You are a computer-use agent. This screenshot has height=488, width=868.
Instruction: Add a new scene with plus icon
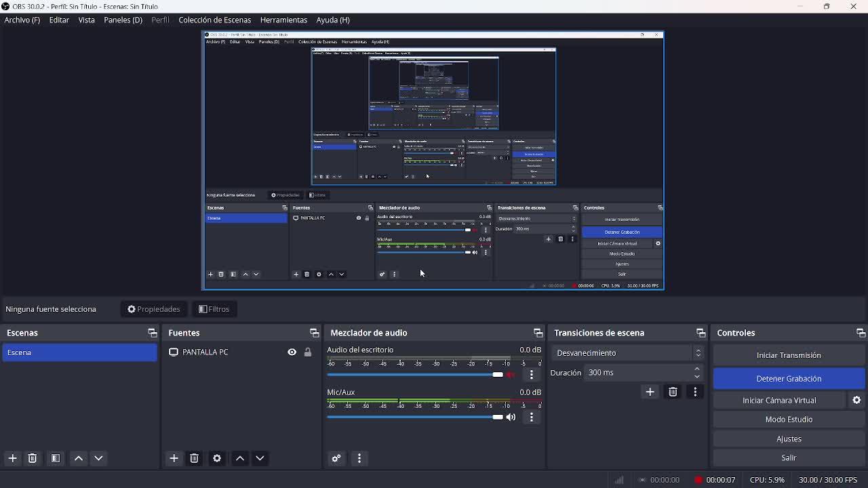(x=12, y=459)
